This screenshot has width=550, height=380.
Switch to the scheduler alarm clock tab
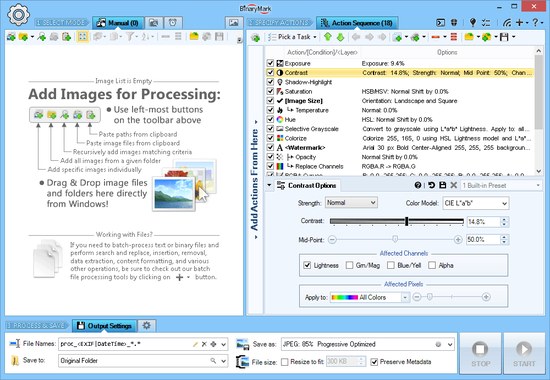(x=173, y=23)
